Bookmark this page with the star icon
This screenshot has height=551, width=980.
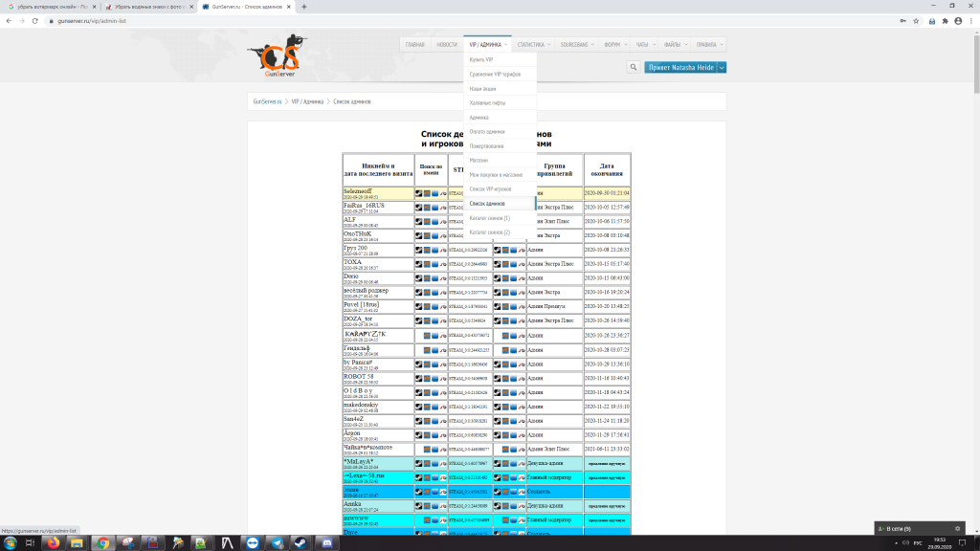[918, 19]
